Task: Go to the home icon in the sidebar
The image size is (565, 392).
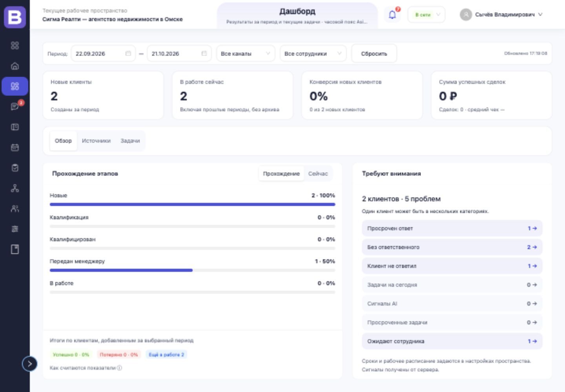Action: 15,66
